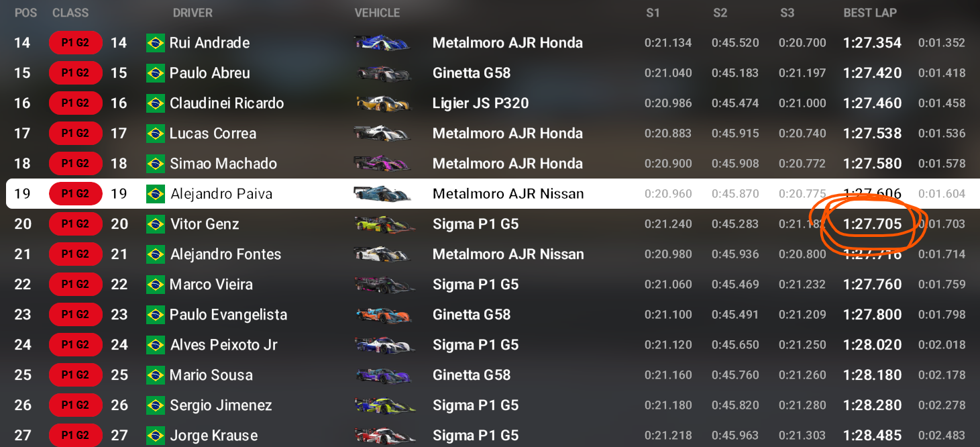Click the CLASS column header

(70, 13)
